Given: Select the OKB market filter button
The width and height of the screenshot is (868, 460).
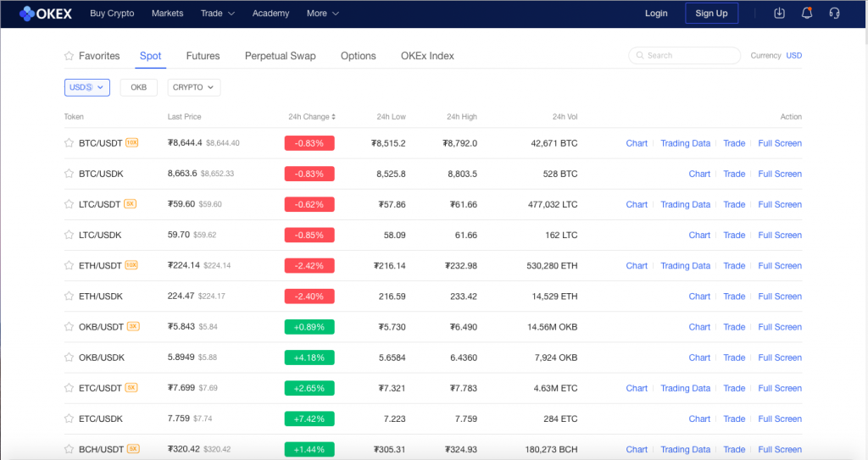Looking at the screenshot, I should tap(138, 87).
